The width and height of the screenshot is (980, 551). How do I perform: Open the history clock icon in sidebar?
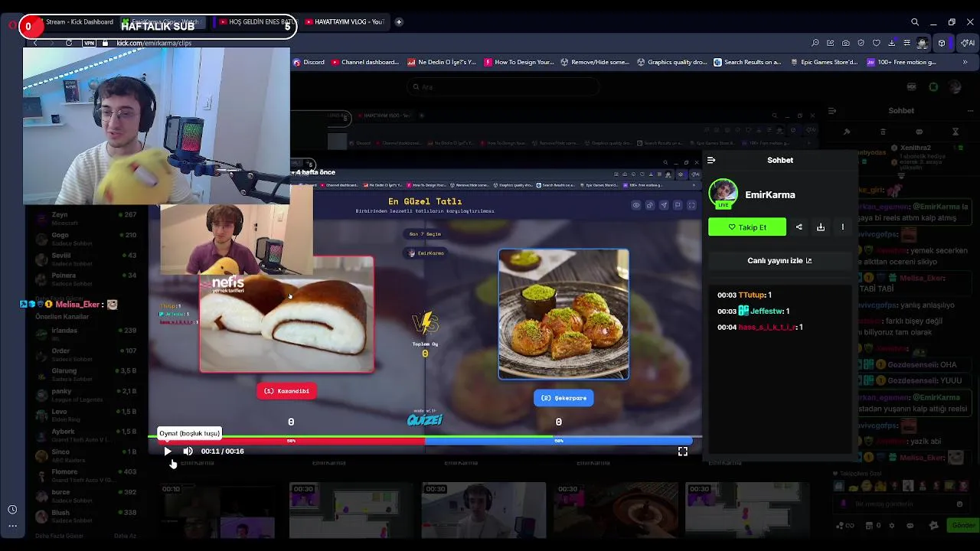coord(12,510)
